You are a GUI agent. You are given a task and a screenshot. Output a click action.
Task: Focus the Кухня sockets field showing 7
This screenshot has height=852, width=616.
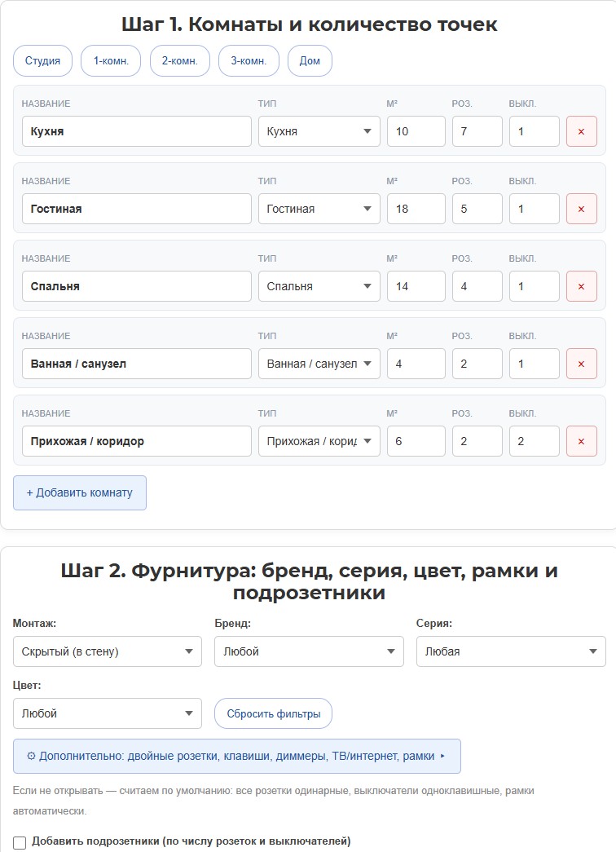pyautogui.click(x=477, y=131)
